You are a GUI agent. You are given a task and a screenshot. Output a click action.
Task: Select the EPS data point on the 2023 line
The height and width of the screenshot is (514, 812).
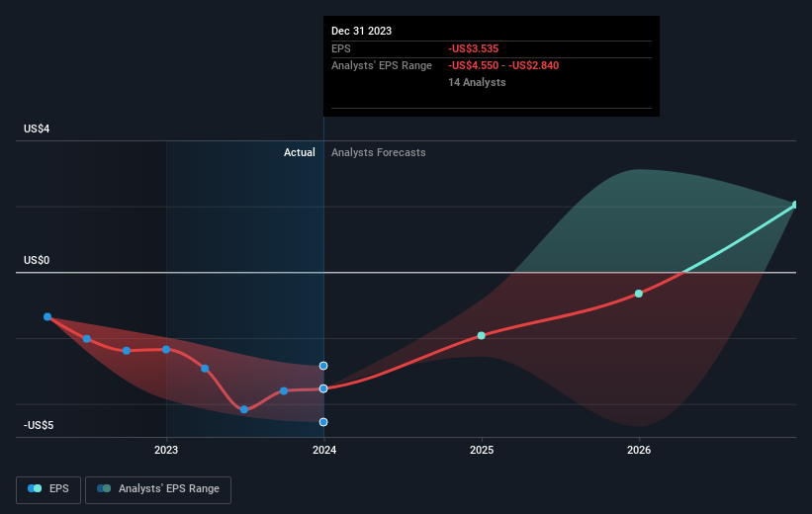coord(166,349)
